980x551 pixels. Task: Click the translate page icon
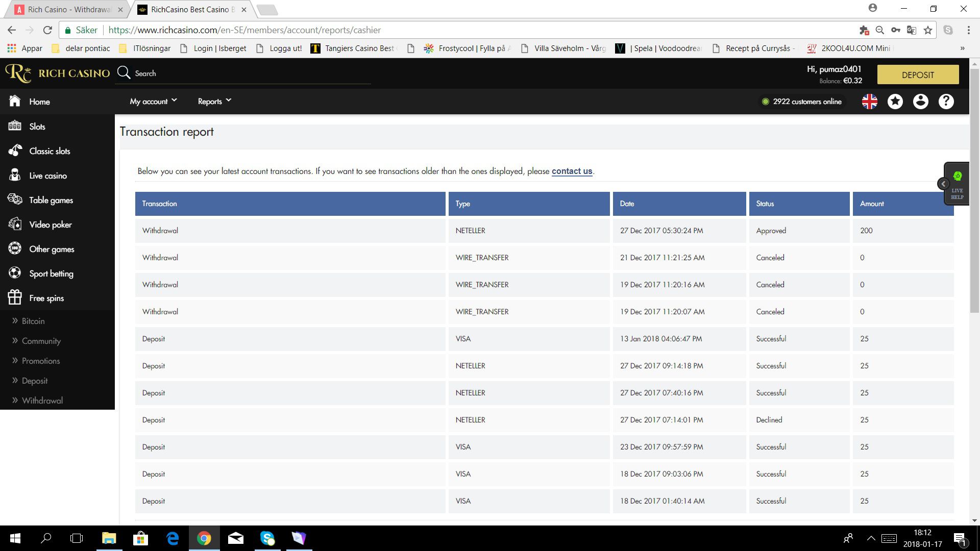click(x=912, y=30)
